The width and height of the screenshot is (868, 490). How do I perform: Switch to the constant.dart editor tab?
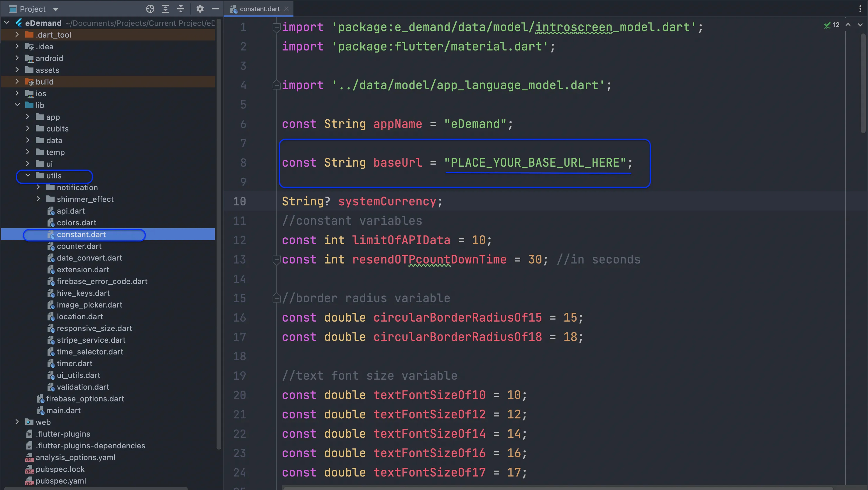[x=259, y=9]
